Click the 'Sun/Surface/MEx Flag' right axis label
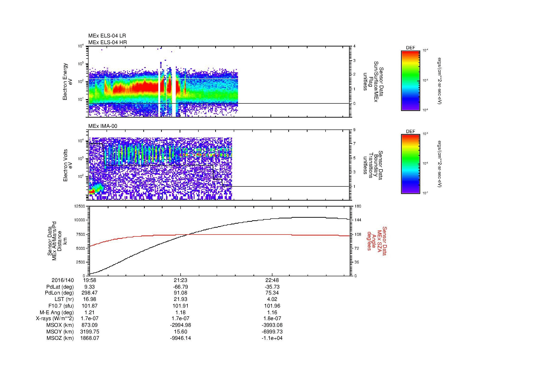The height and width of the screenshot is (392, 555). coord(373,82)
